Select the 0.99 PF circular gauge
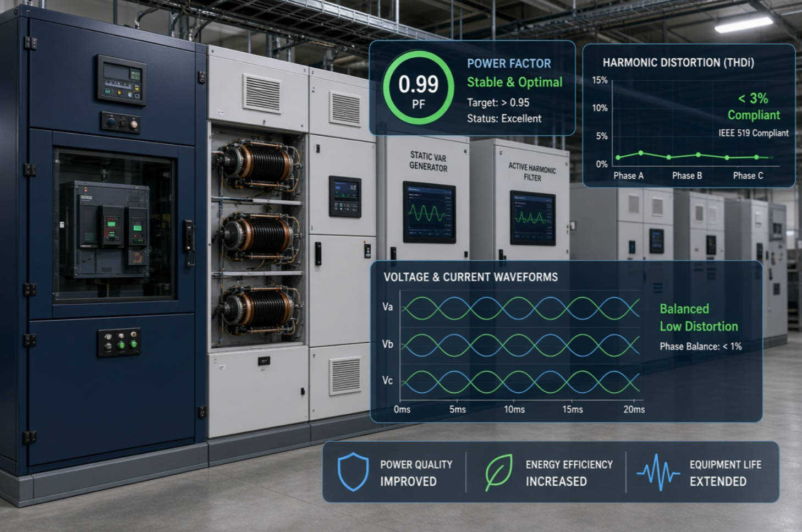This screenshot has height=532, width=802. [419, 88]
